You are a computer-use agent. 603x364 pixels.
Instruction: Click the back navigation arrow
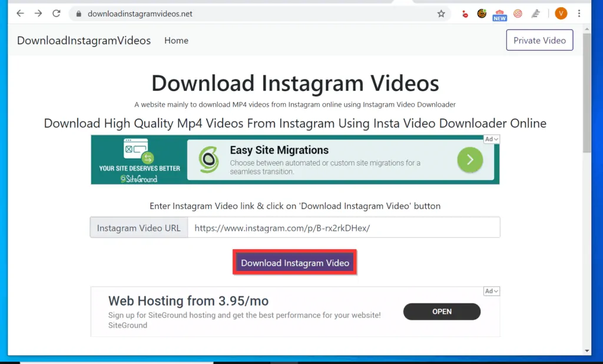20,13
